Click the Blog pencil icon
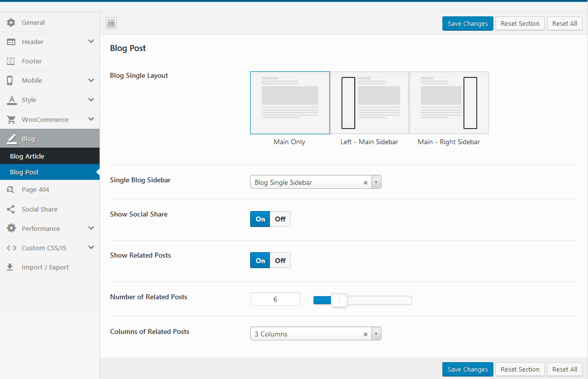 coord(12,139)
